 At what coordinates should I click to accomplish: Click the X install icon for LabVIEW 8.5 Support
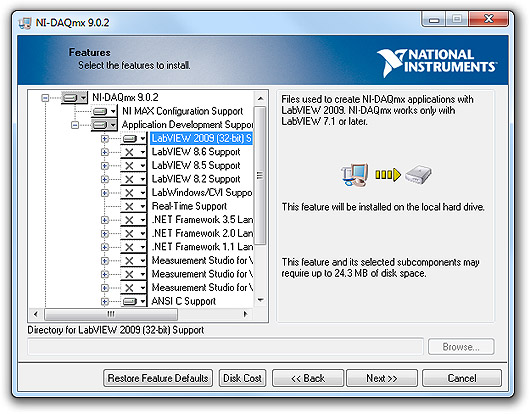pyautogui.click(x=129, y=166)
